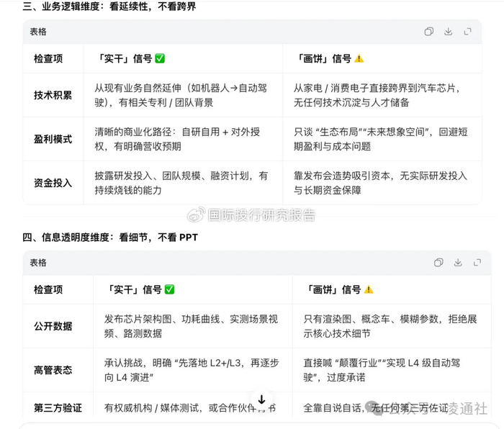The width and height of the screenshot is (504, 429).
Task: Click the warning icon in second table header
Action: tap(369, 290)
